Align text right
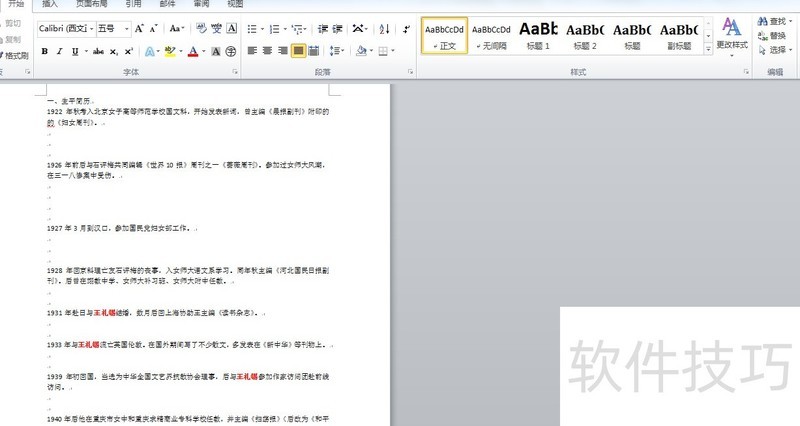 [x=283, y=51]
